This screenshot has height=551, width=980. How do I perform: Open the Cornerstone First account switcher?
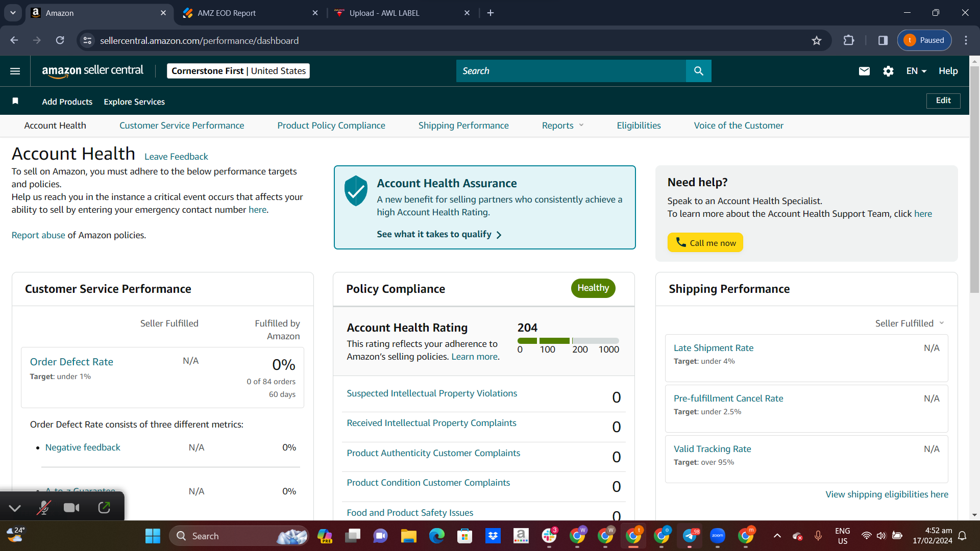click(238, 71)
